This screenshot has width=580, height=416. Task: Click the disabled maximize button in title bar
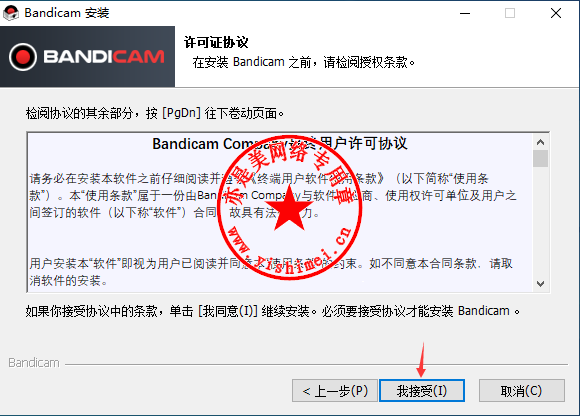pos(510,13)
